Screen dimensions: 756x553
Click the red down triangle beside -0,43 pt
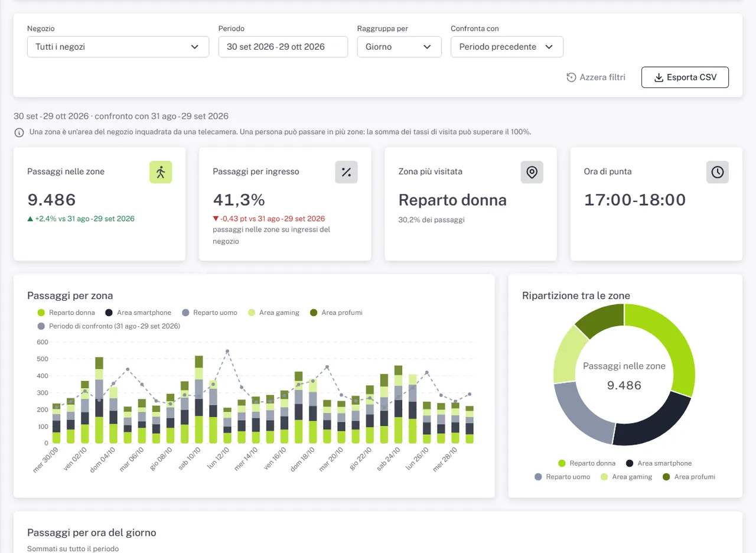pos(216,219)
